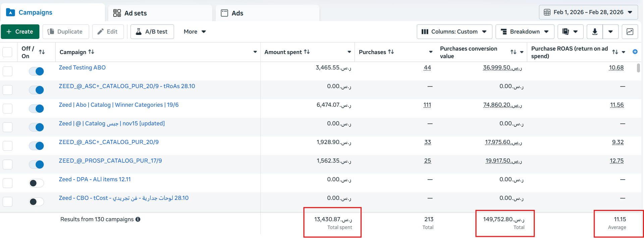The image size is (644, 238).
Task: Start an A/B test
Action: click(x=152, y=32)
